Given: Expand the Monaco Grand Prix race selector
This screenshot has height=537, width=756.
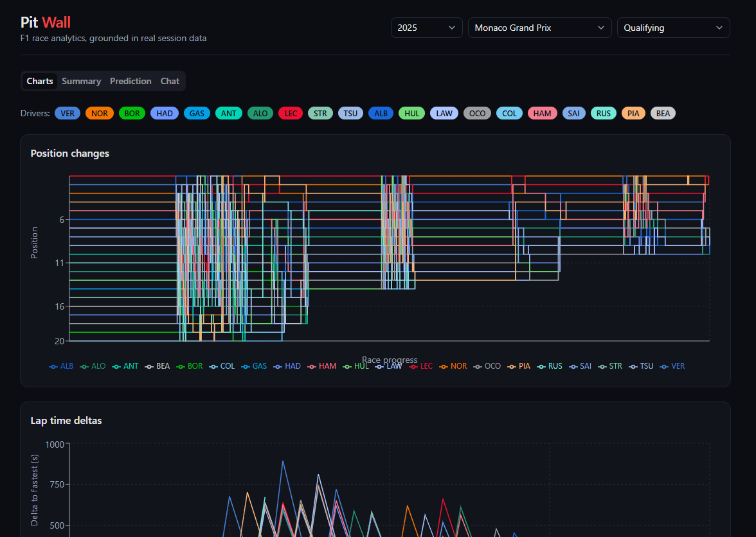Looking at the screenshot, I should [x=539, y=28].
